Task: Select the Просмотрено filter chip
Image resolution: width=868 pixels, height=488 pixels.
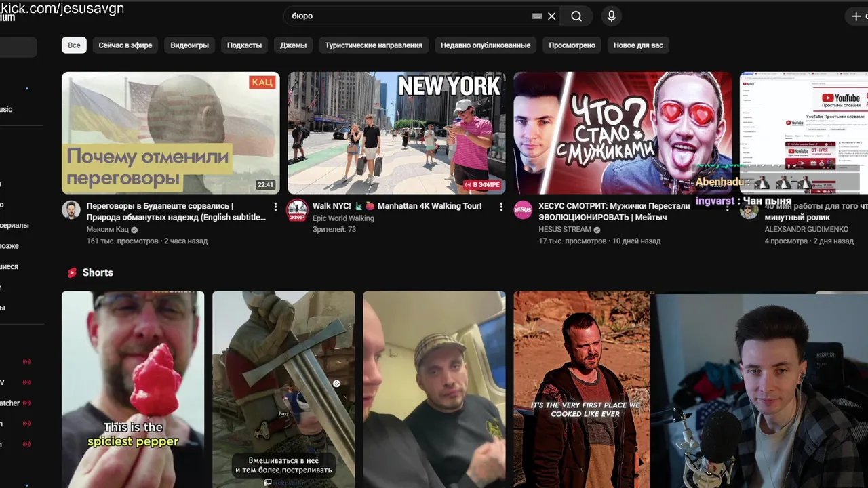Action: [572, 45]
